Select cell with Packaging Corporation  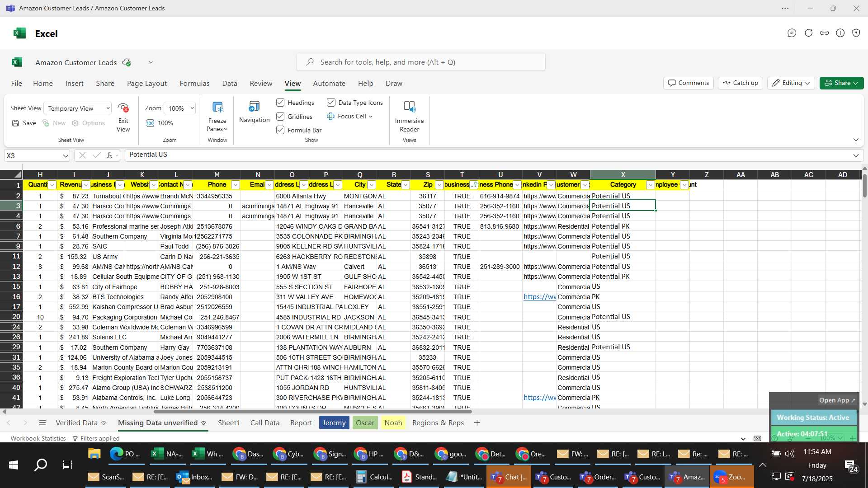click(x=125, y=317)
